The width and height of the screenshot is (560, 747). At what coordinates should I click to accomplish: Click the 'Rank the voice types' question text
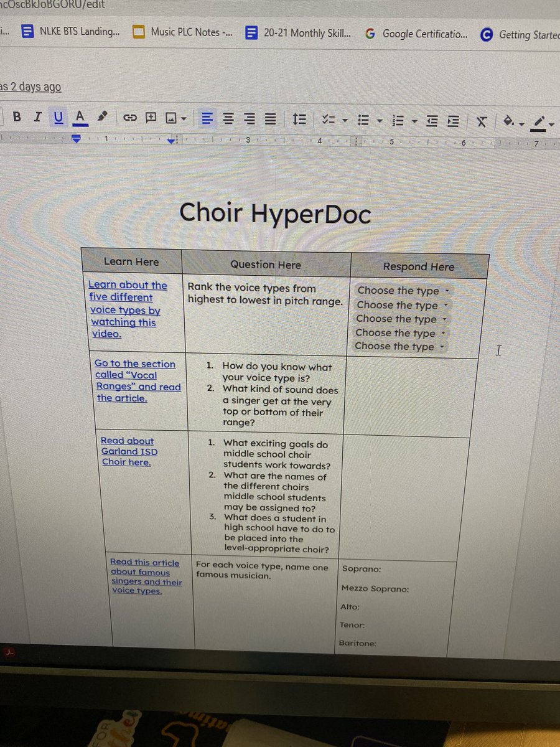click(x=266, y=294)
